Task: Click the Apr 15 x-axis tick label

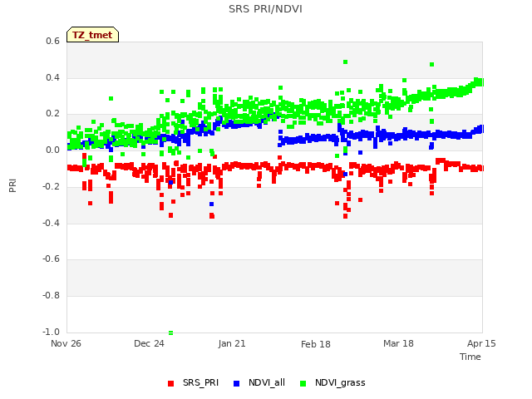Action: tap(481, 343)
